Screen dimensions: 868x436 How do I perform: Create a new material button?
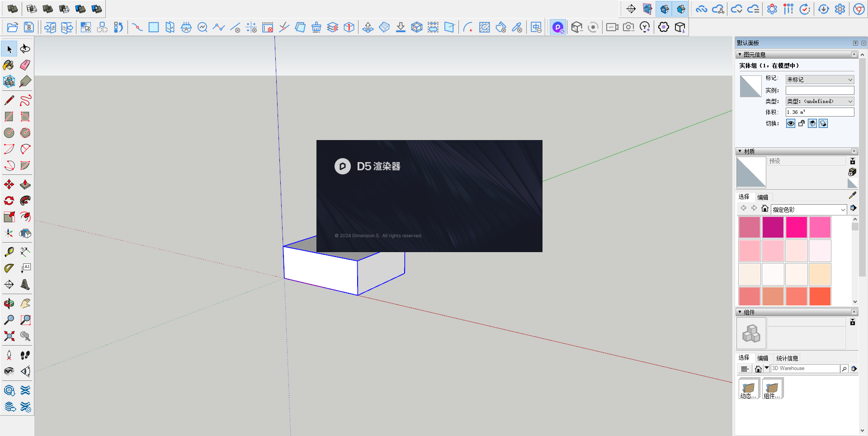click(852, 172)
